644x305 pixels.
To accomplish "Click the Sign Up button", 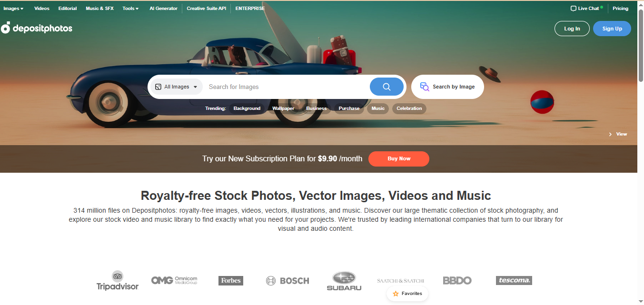I will (612, 29).
